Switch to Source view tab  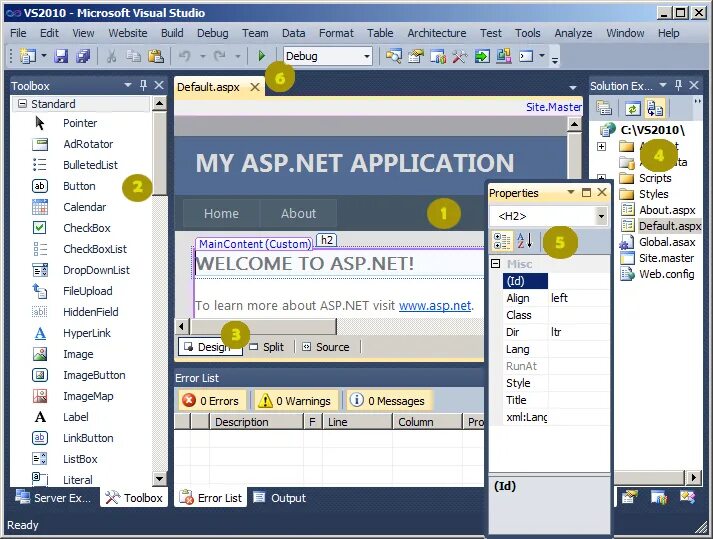326,347
